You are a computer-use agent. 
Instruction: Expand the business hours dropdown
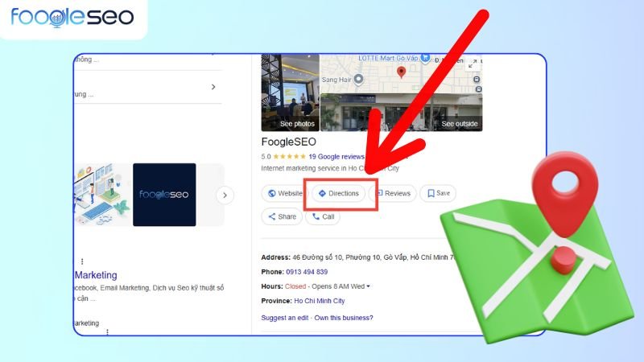(368, 286)
